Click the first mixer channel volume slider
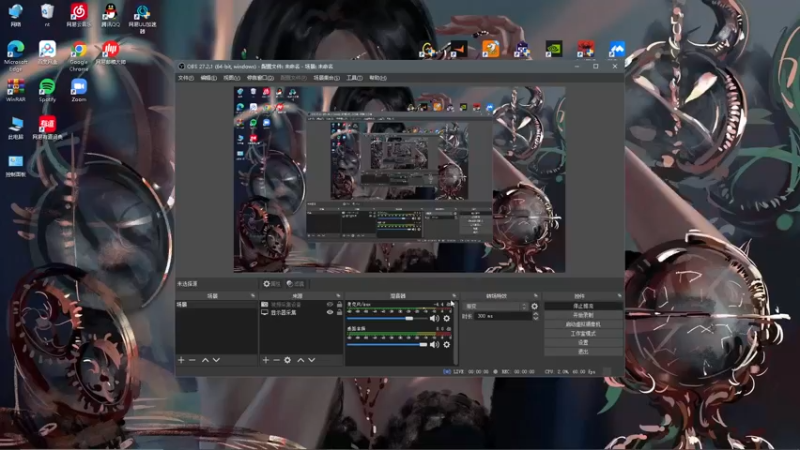Image resolution: width=800 pixels, height=450 pixels. pos(387,318)
